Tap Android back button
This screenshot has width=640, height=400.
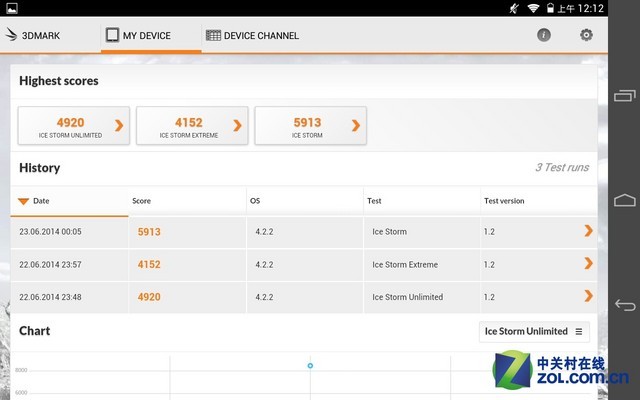[x=625, y=305]
